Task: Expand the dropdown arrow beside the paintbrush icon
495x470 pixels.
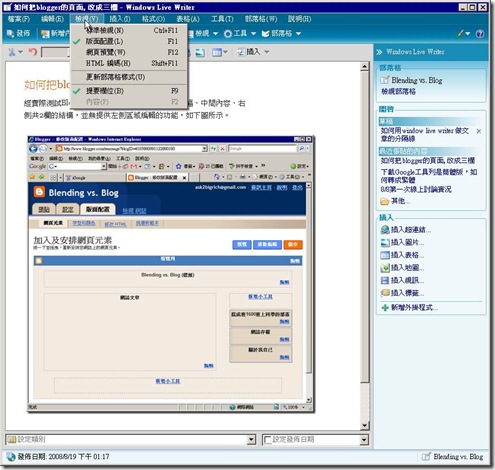Action: pos(468,34)
